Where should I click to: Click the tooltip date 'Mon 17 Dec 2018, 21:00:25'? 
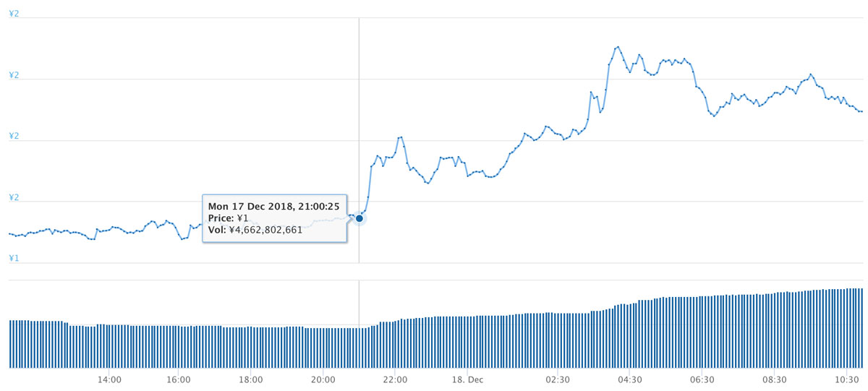click(274, 206)
